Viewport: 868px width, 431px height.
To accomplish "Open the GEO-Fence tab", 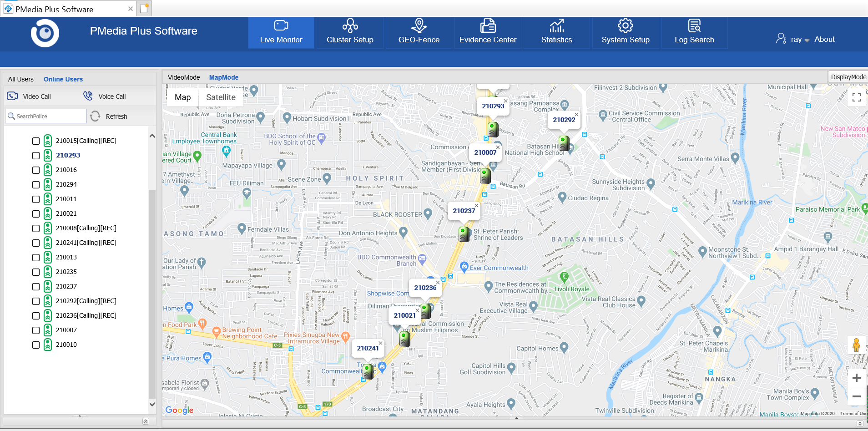I will click(419, 33).
